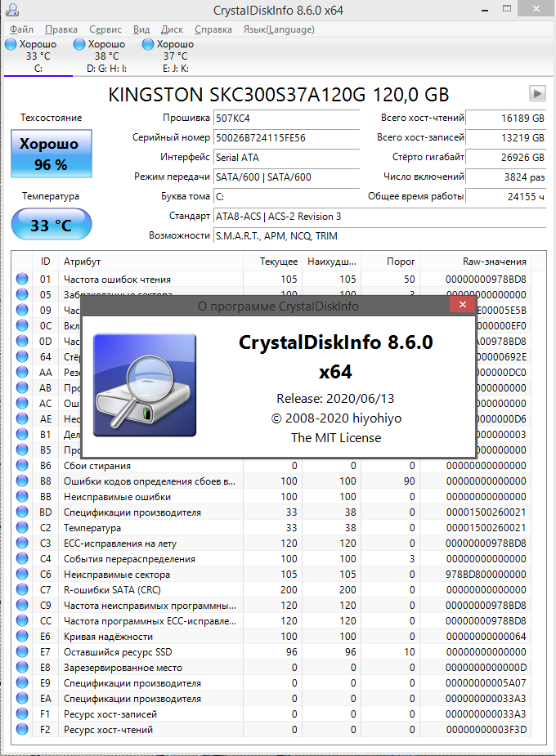This screenshot has height=756, width=556.
Task: Click status icon for attribute B8
Action: click(x=22, y=481)
